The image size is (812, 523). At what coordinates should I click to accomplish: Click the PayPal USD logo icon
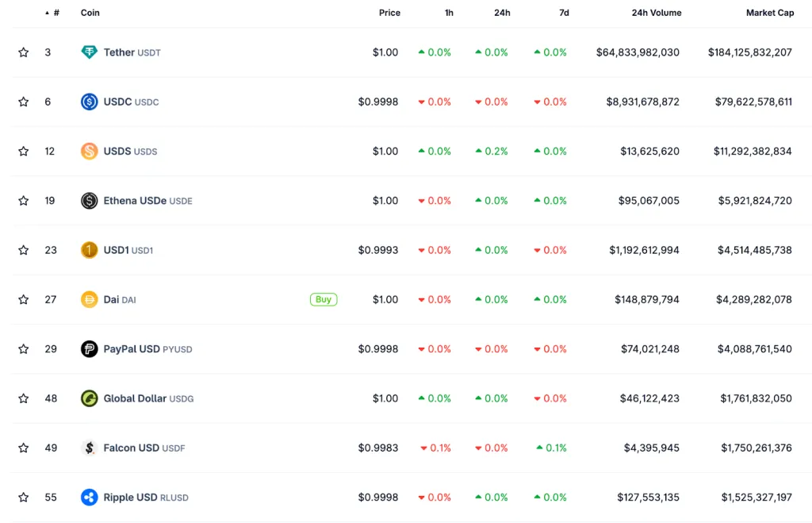[89, 349]
